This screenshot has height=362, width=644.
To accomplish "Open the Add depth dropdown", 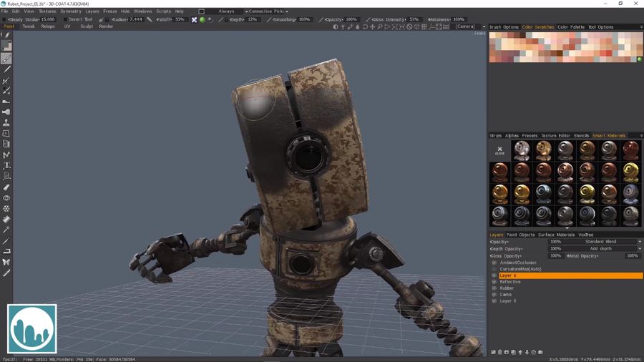I will 602,248.
